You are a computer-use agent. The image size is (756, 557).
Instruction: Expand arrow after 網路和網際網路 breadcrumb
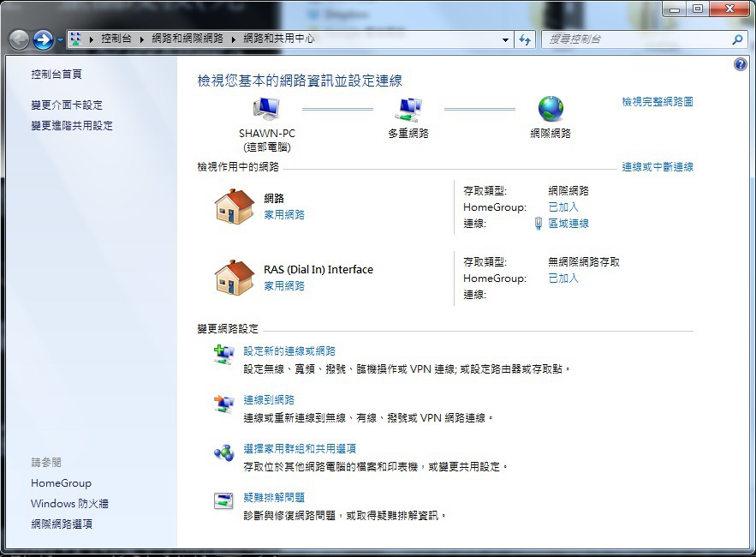click(x=234, y=39)
